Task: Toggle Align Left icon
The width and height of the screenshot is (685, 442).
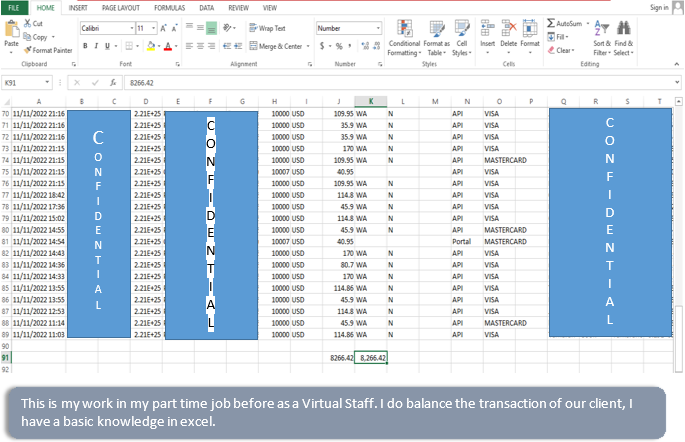Action: coord(189,46)
